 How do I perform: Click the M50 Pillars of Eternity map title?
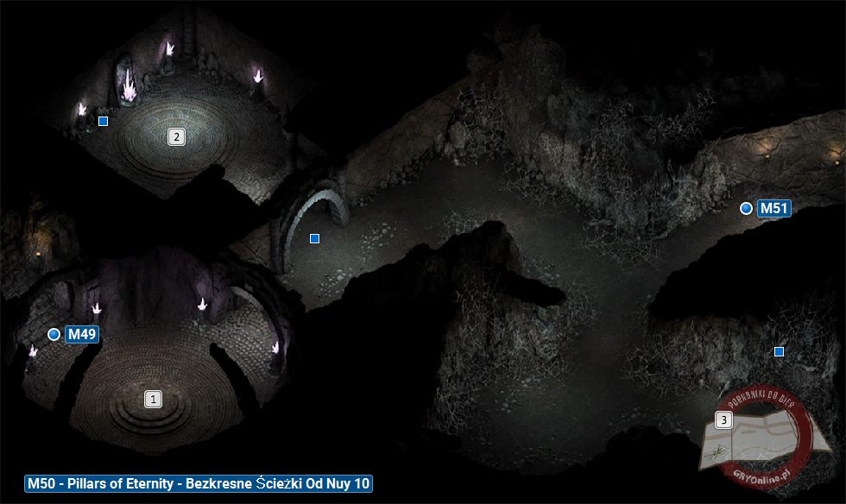pyautogui.click(x=199, y=483)
